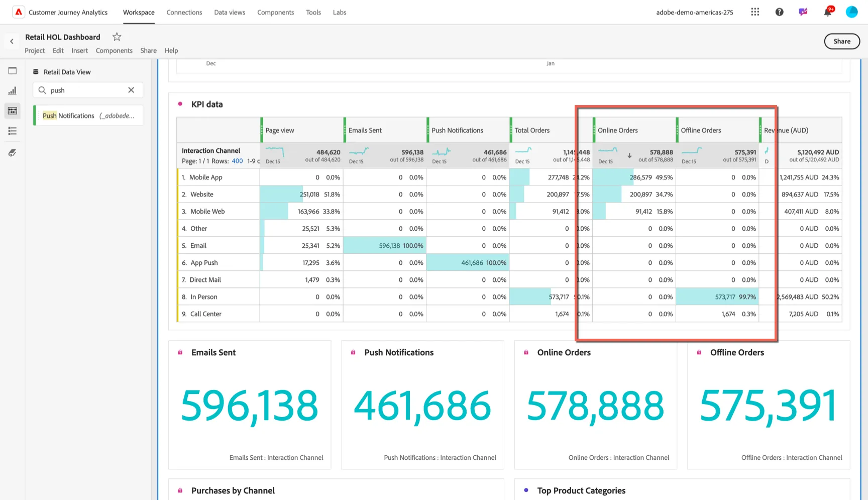The width and height of the screenshot is (868, 500).
Task: Collapse the KPI data panel dot
Action: (180, 104)
